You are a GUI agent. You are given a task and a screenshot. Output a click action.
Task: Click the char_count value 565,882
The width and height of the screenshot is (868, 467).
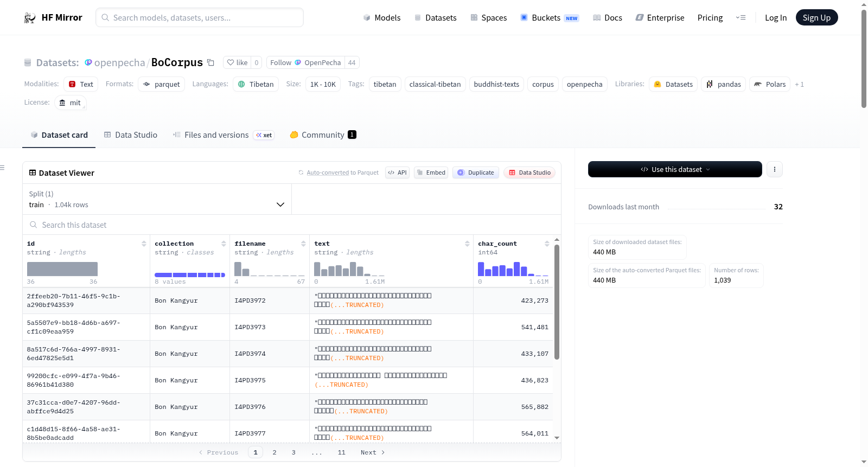pos(534,407)
